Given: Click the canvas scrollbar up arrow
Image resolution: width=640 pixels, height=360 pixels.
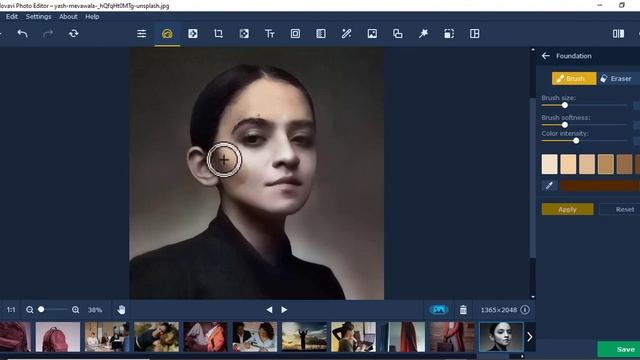Looking at the screenshot, I should [533, 50].
